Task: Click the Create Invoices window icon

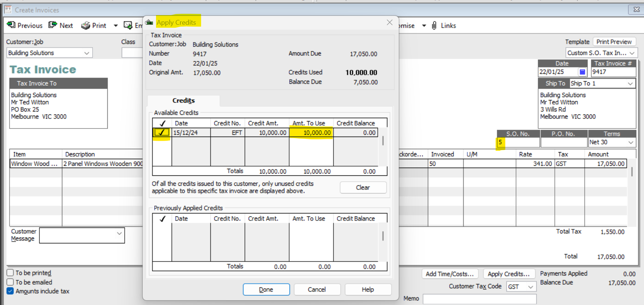Action: tap(8, 10)
